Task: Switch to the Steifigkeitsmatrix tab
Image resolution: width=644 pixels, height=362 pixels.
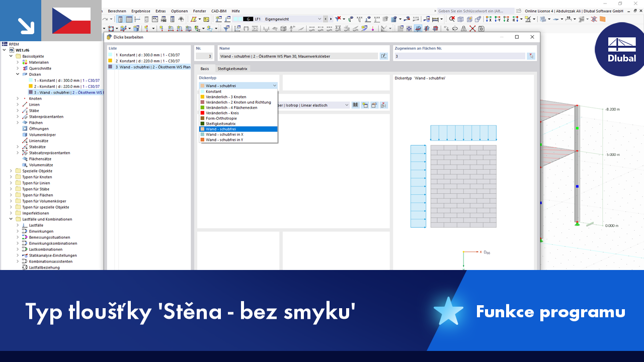Action: (232, 68)
